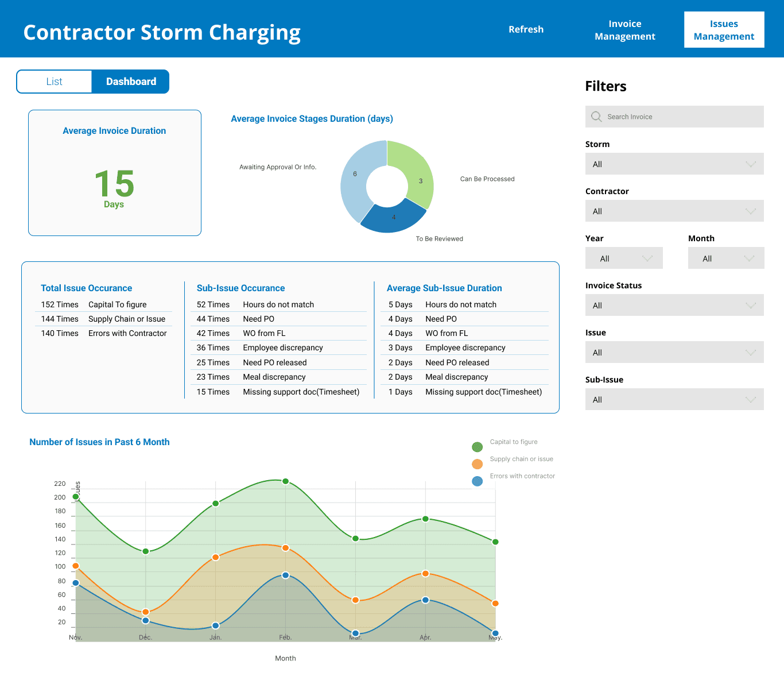The width and height of the screenshot is (784, 676).
Task: Click the green data point at Feb.
Action: (285, 481)
